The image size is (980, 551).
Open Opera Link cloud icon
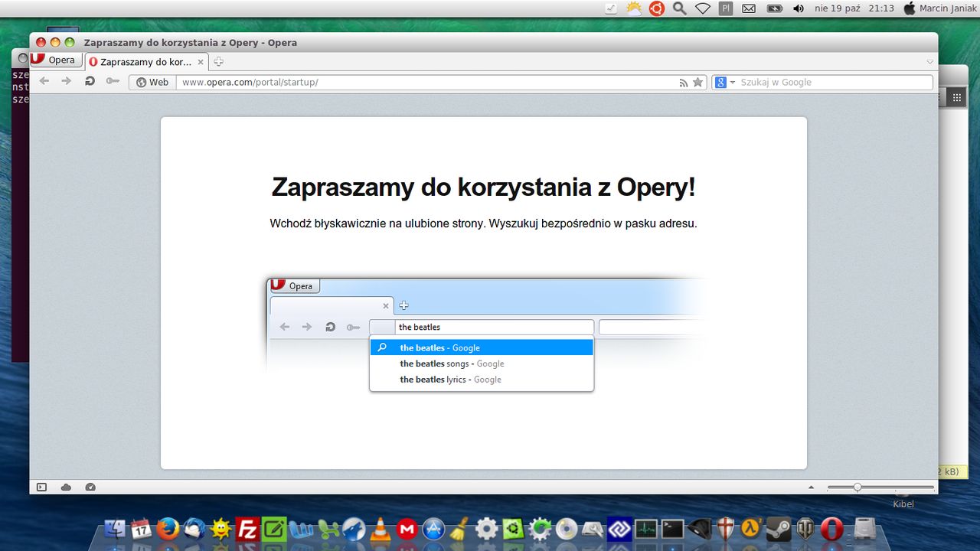[x=66, y=487]
